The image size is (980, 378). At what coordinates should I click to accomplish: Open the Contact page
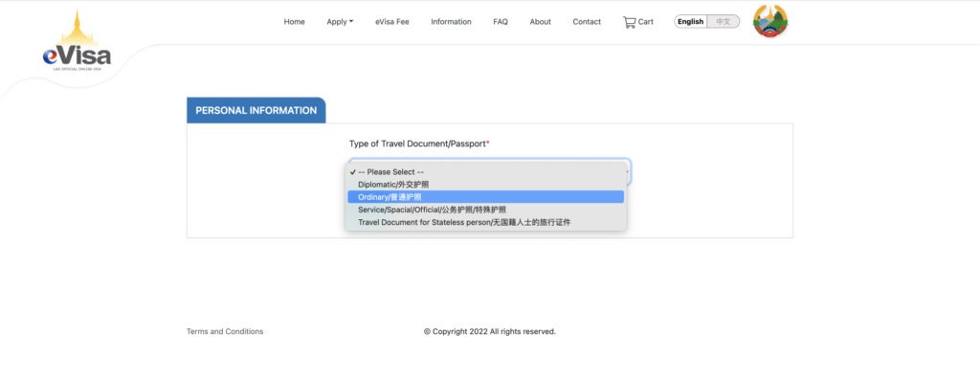[x=587, y=22]
